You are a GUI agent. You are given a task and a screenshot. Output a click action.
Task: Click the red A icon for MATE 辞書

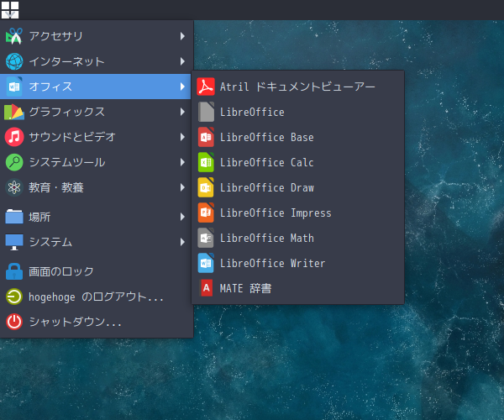coord(207,288)
